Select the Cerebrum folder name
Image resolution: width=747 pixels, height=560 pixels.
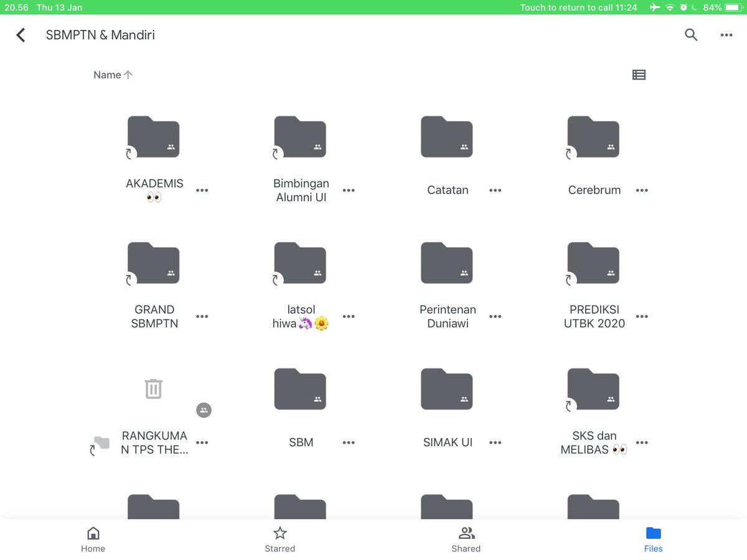pos(594,190)
